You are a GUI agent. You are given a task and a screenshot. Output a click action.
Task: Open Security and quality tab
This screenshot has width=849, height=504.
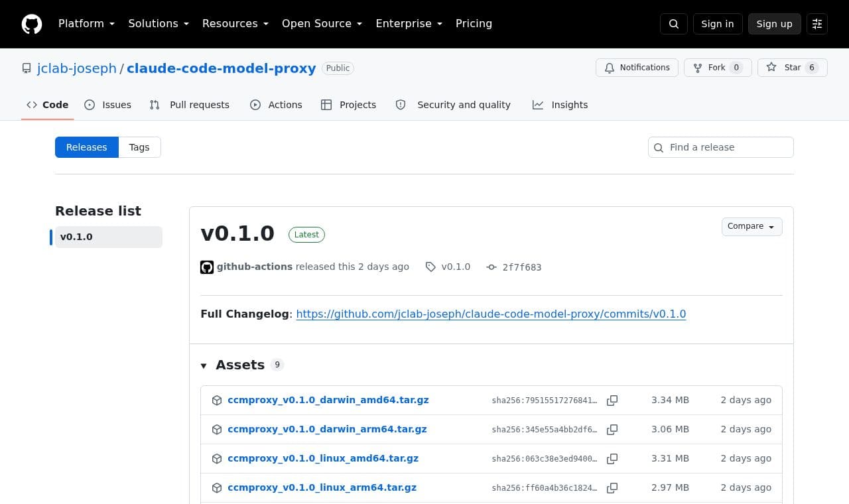454,105
